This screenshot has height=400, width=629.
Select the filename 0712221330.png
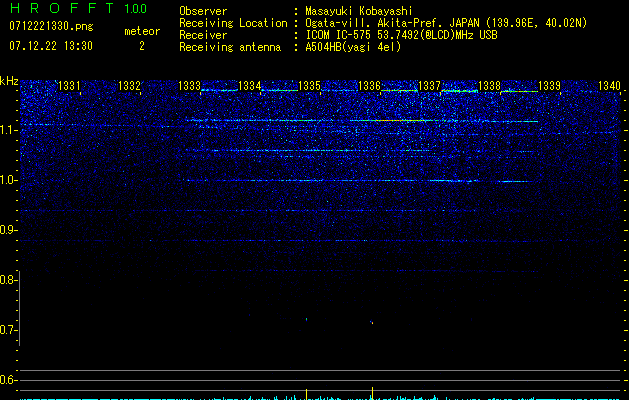click(51, 27)
